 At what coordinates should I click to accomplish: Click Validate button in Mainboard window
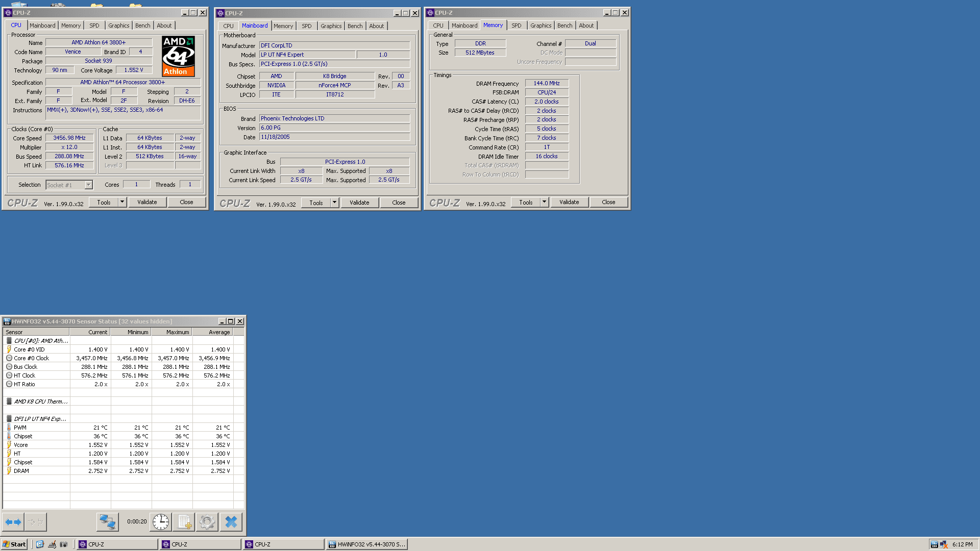[x=359, y=203]
